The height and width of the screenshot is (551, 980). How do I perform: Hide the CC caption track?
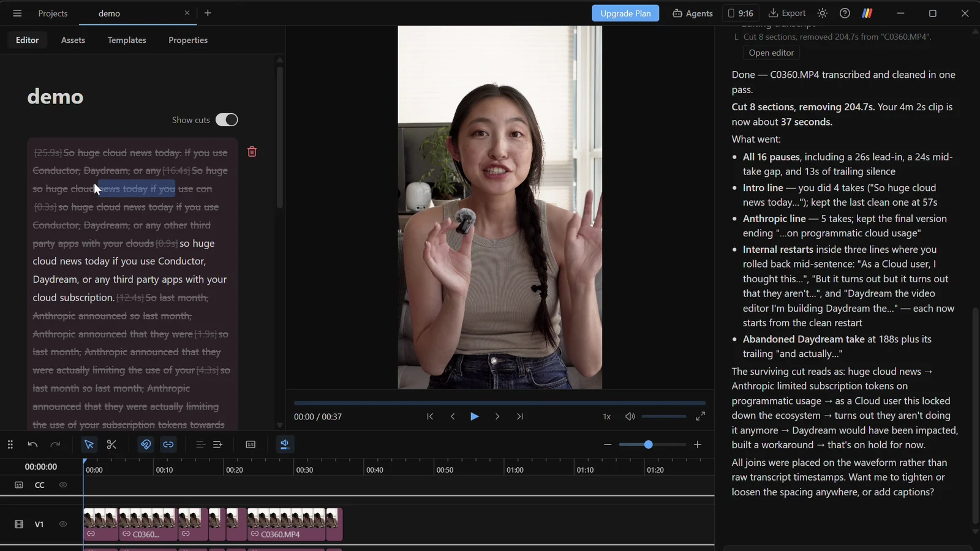(x=63, y=485)
